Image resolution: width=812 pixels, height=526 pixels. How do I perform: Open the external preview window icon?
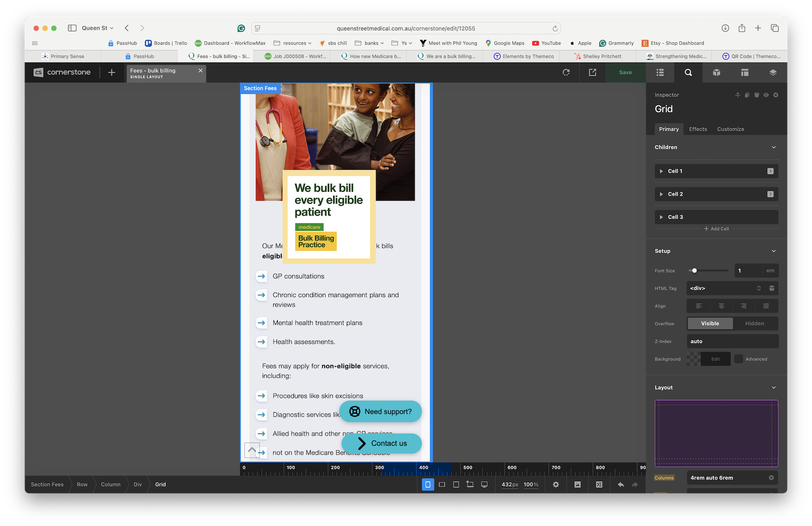(x=593, y=72)
